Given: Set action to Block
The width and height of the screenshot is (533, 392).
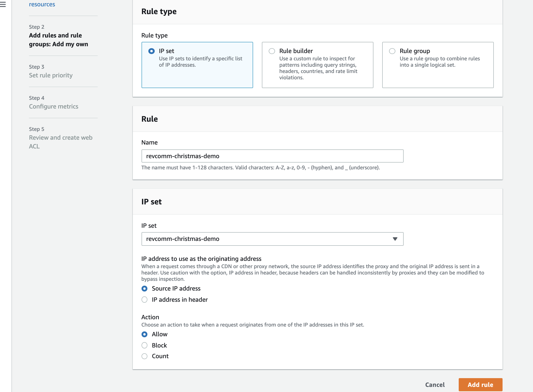Looking at the screenshot, I should point(144,346).
